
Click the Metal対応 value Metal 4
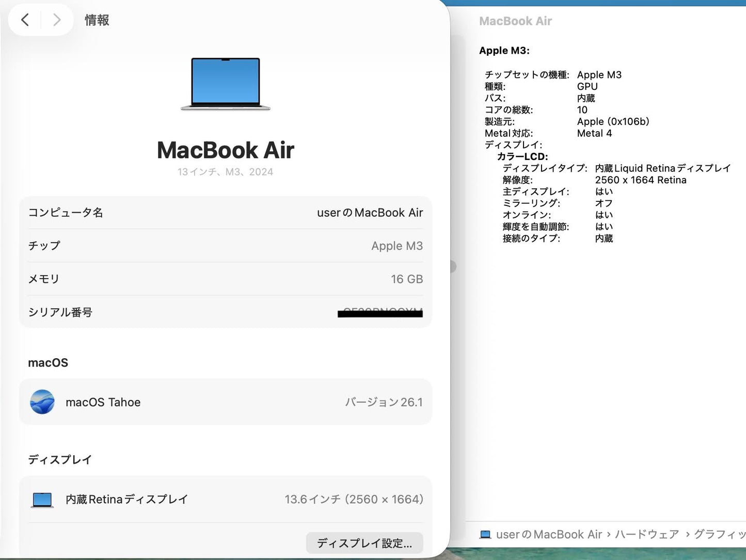(x=595, y=133)
